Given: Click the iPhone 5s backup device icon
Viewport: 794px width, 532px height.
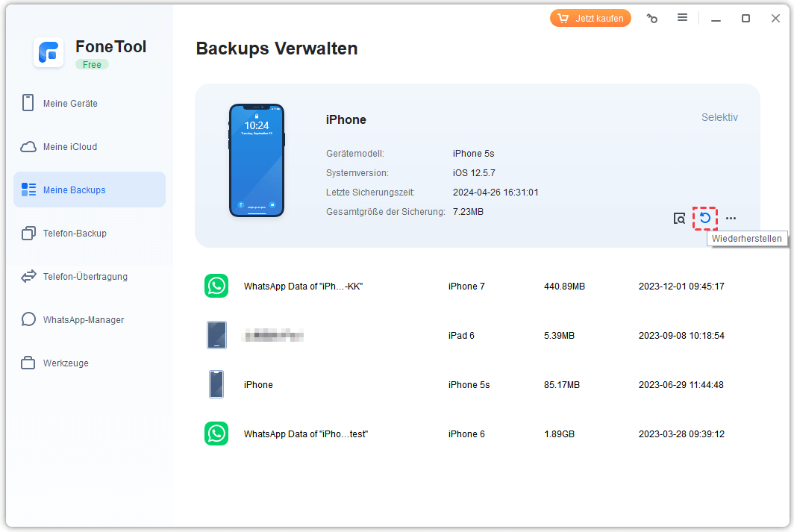Looking at the screenshot, I should click(x=216, y=384).
